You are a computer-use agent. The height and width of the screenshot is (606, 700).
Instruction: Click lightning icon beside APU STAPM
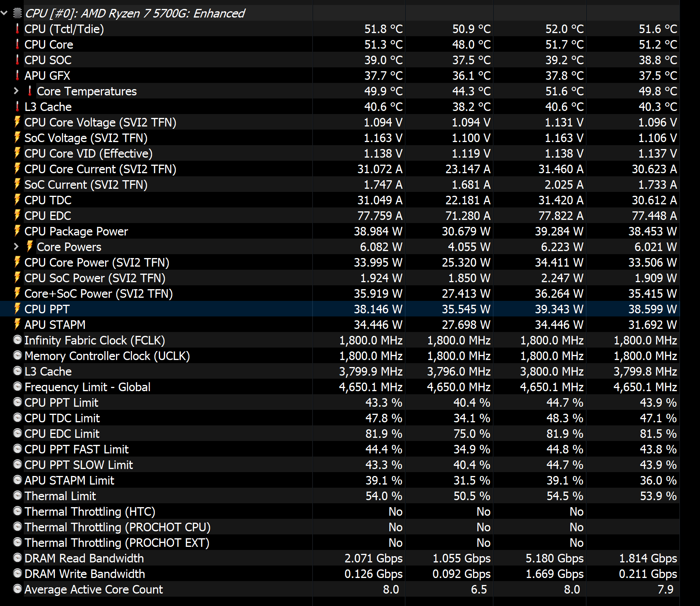tap(17, 324)
